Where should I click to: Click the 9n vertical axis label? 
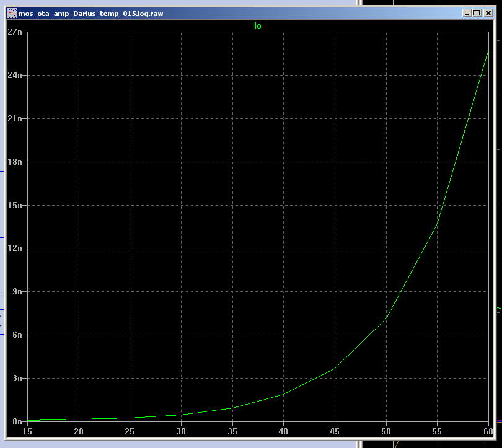point(17,291)
